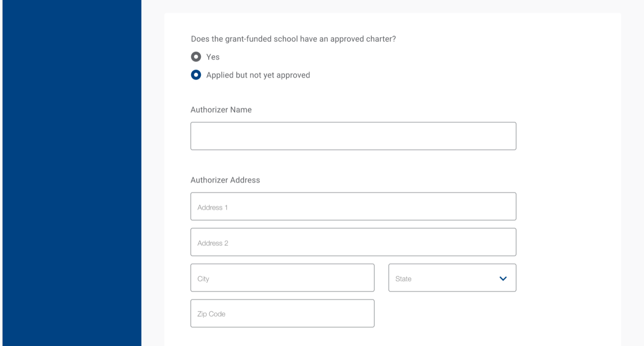Click the "Address 1" placeholder text
The image size is (644, 346).
[x=212, y=207]
